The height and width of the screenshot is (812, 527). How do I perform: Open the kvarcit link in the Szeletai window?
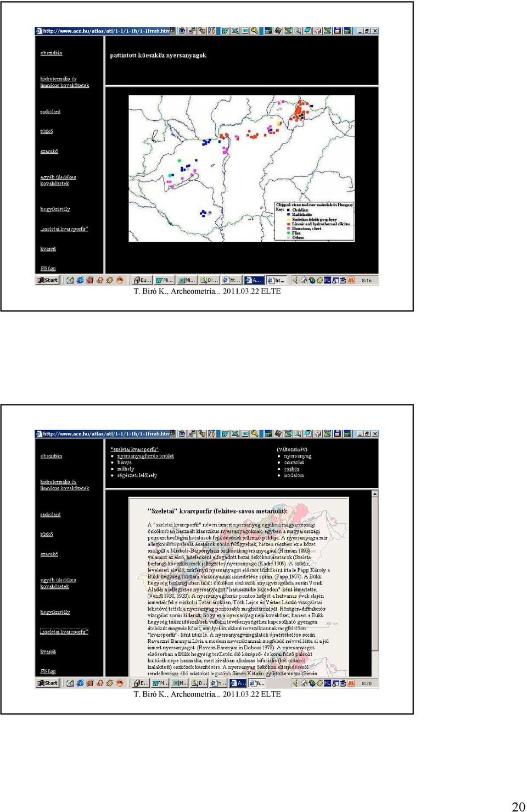coord(48,652)
